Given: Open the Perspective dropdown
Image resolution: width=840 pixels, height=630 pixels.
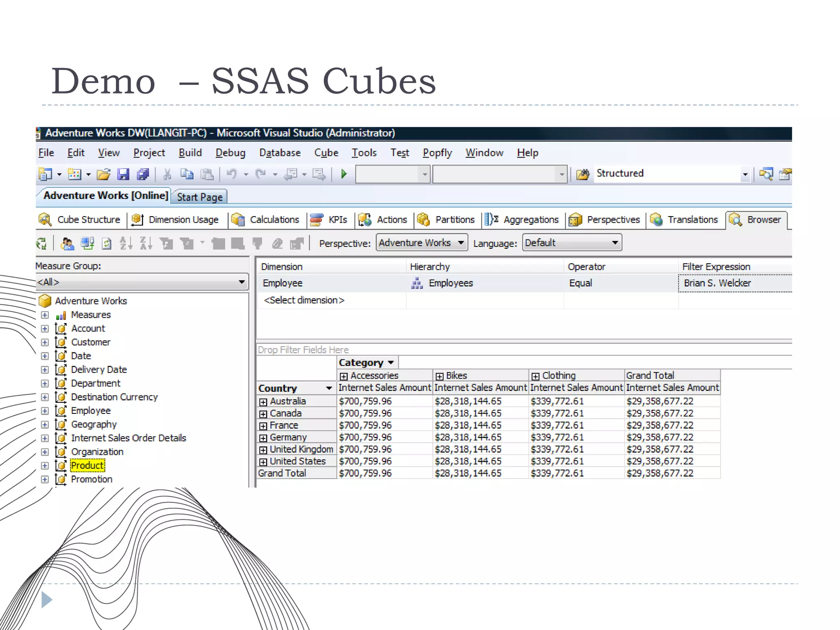Looking at the screenshot, I should [422, 243].
